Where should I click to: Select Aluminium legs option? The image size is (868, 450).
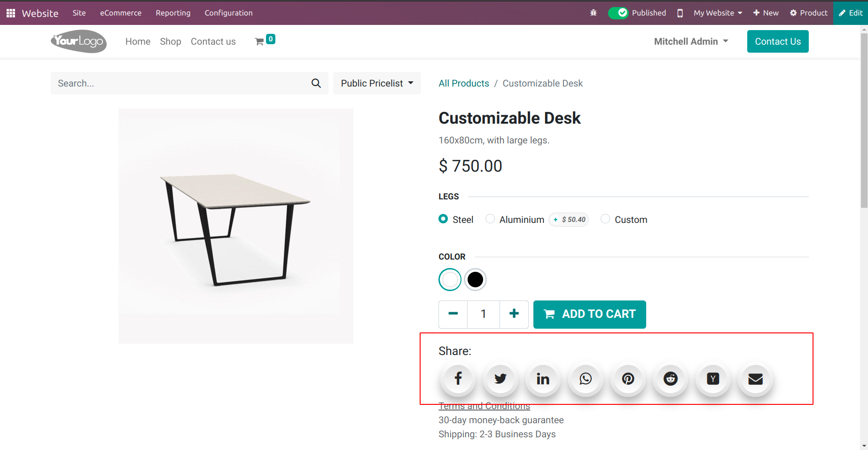point(490,219)
